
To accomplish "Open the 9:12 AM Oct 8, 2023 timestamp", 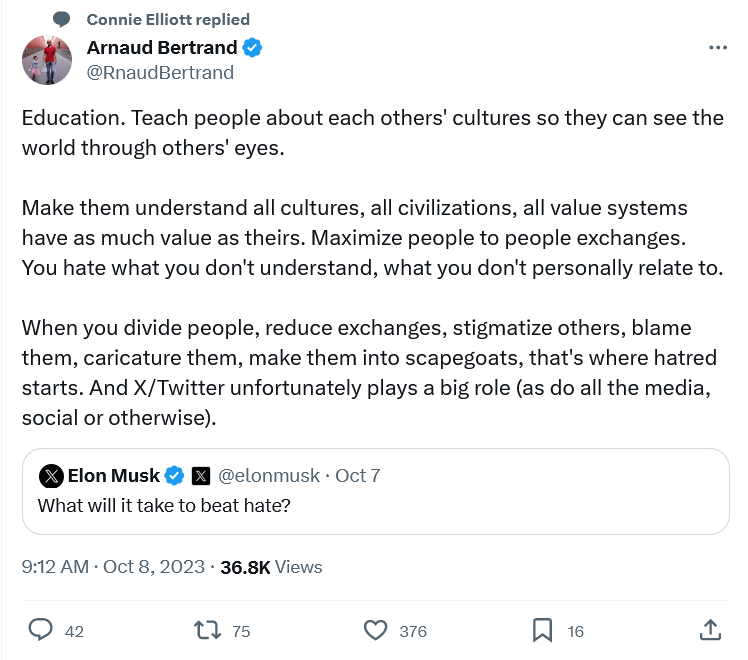I will pyautogui.click(x=112, y=567).
